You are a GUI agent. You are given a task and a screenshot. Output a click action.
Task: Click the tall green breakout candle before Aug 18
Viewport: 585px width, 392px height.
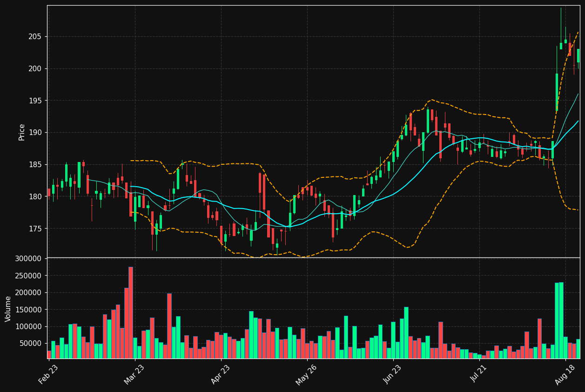(557, 92)
